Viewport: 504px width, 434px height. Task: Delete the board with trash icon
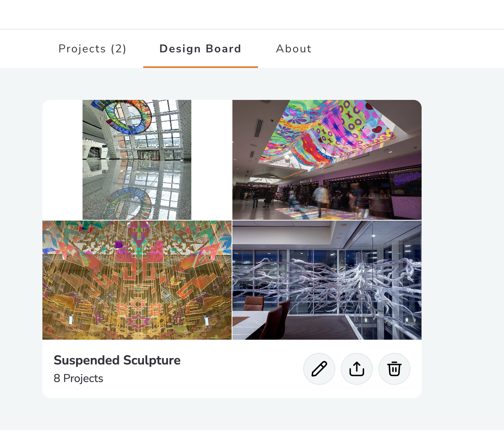coord(394,369)
